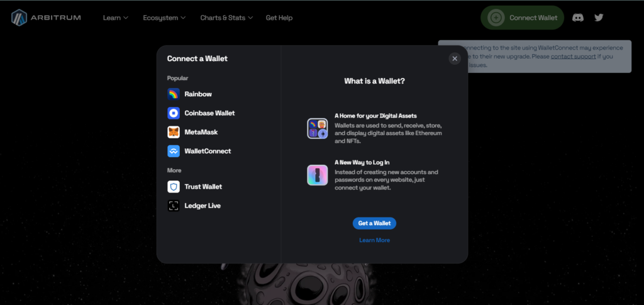Click A New Way to Log In heading
Image resolution: width=644 pixels, height=305 pixels.
coord(362,162)
